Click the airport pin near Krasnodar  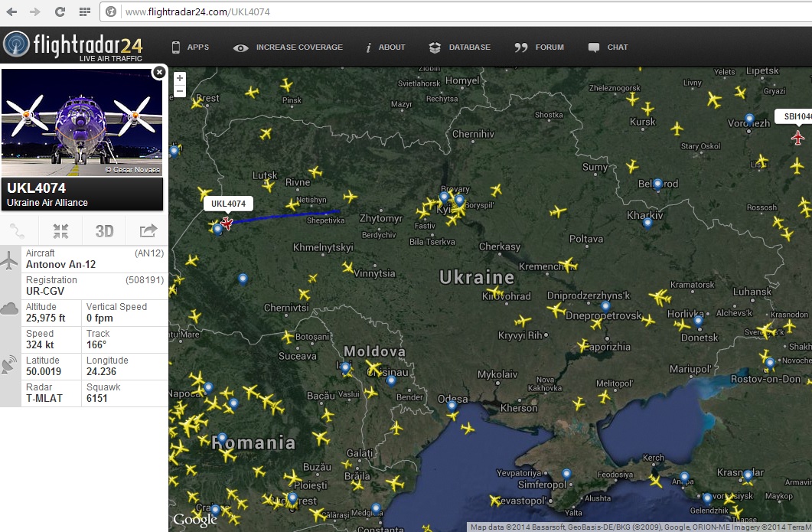click(748, 475)
